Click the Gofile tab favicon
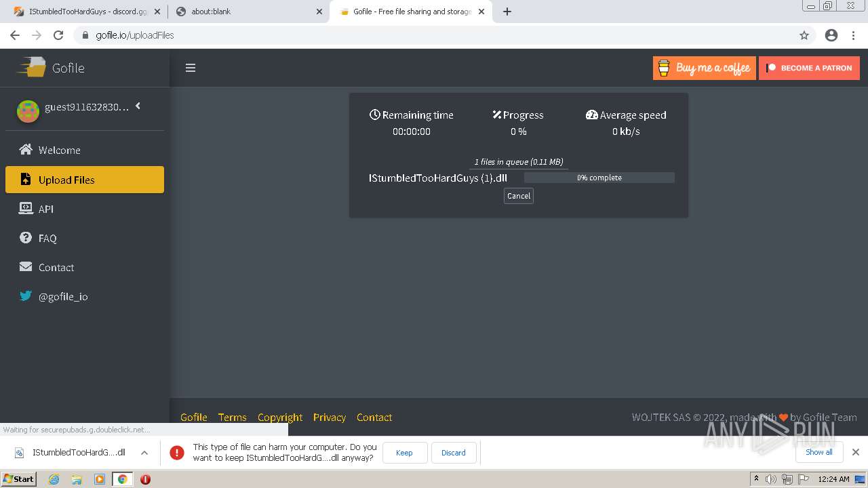The height and width of the screenshot is (488, 868). point(344,12)
